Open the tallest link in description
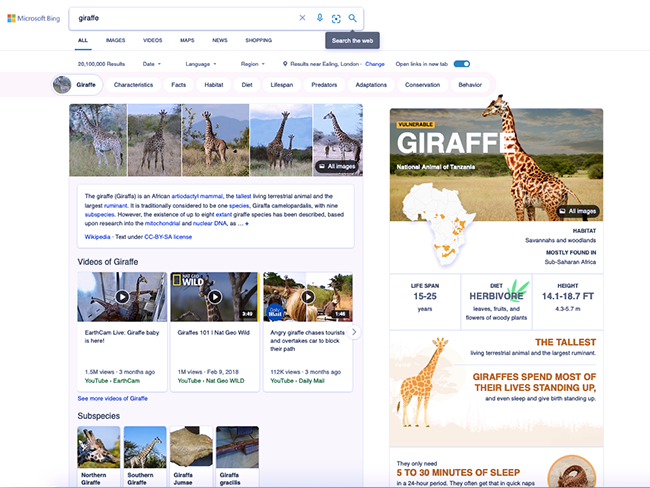This screenshot has height=488, width=650. click(x=243, y=196)
